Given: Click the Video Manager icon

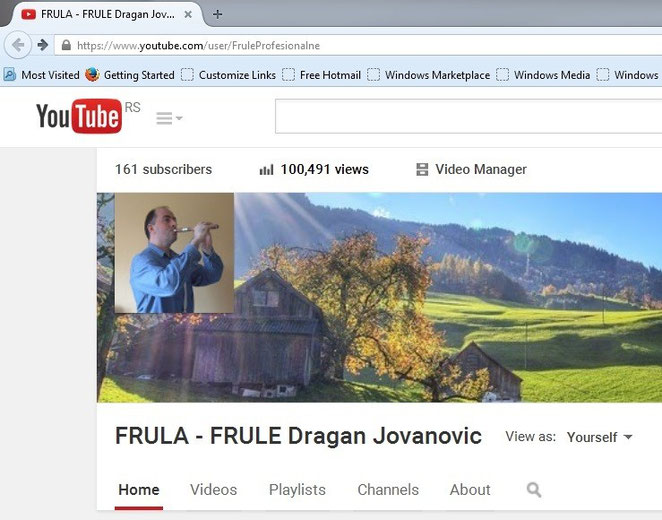Looking at the screenshot, I should coord(422,169).
